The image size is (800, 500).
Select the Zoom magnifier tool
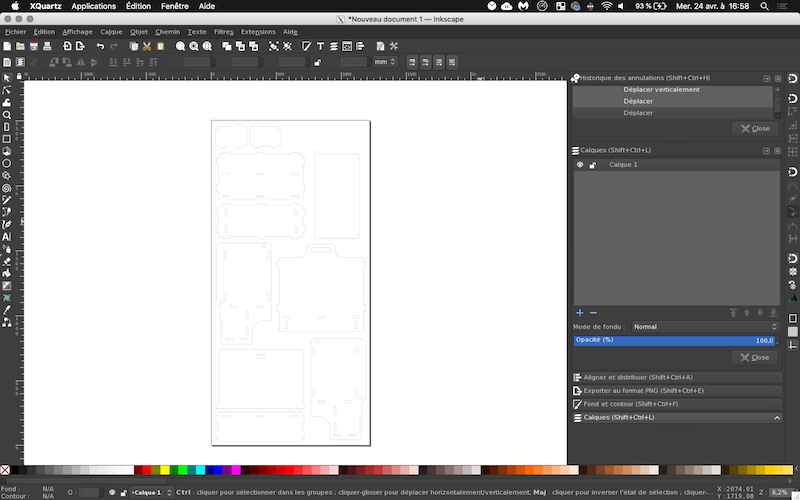click(x=7, y=115)
